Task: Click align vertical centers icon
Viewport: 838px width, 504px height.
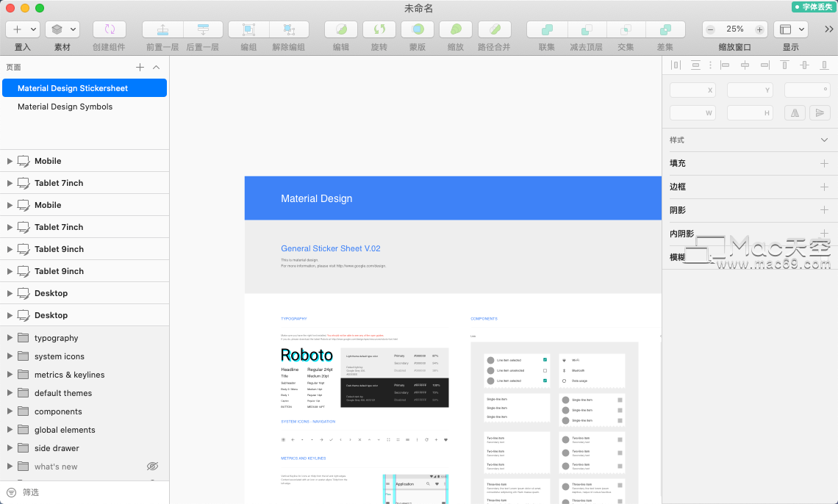Action: 804,65
